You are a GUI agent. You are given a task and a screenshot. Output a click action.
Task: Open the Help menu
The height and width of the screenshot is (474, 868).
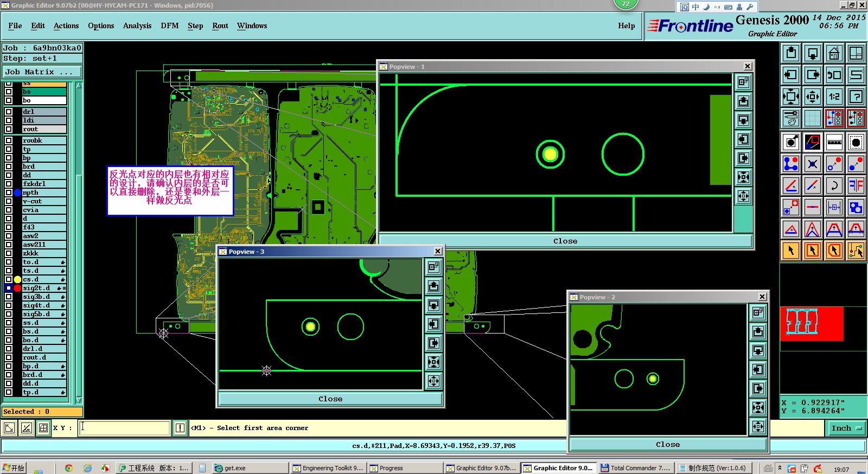pos(627,25)
